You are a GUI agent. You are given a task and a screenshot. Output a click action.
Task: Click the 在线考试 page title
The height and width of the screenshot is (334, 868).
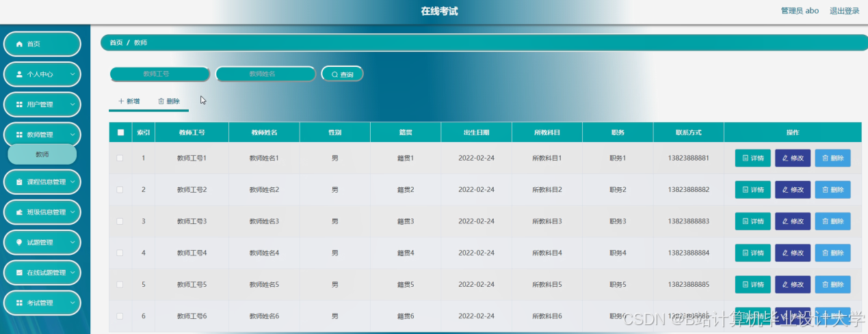click(x=439, y=11)
